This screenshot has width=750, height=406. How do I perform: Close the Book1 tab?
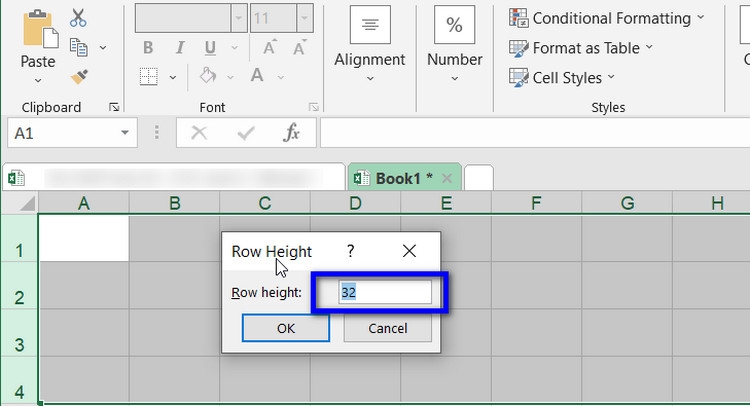[x=447, y=178]
